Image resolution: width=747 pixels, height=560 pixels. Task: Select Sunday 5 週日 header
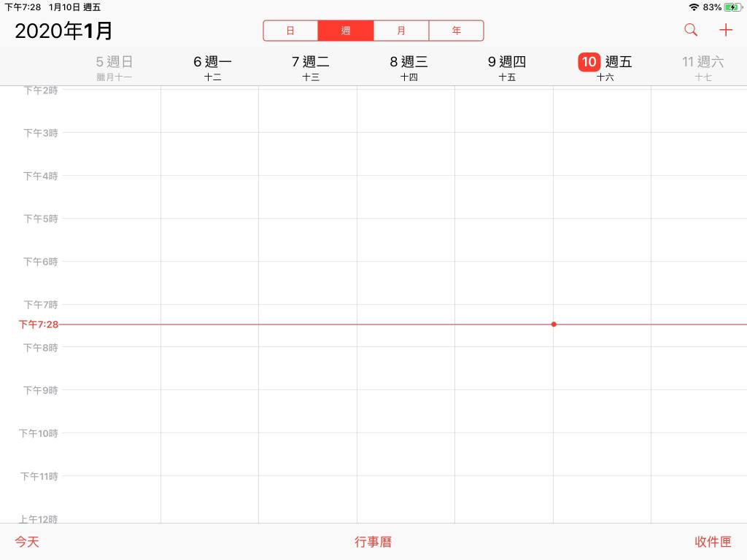coord(115,63)
